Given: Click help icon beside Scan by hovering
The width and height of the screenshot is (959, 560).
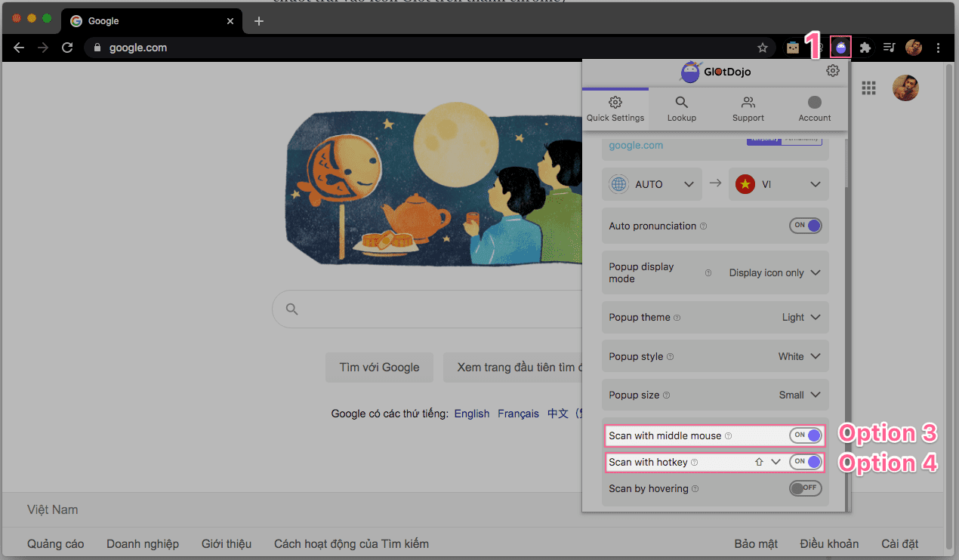Looking at the screenshot, I should coord(695,488).
